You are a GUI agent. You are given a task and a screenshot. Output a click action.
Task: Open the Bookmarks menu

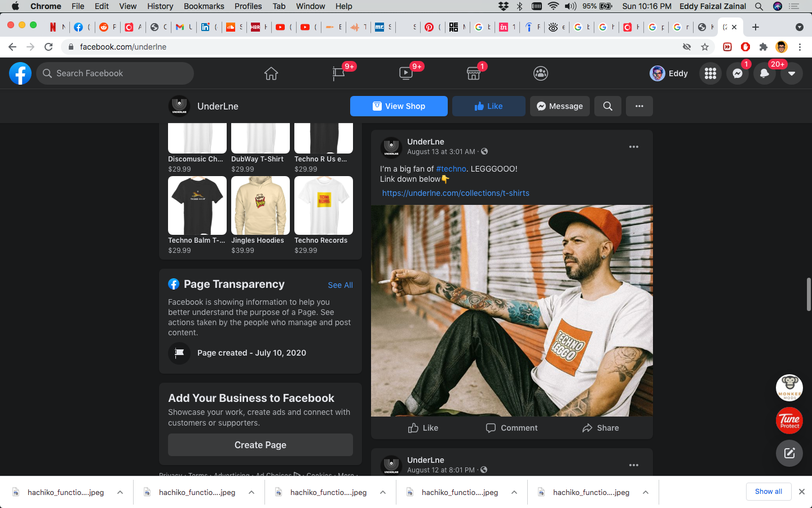tap(204, 6)
